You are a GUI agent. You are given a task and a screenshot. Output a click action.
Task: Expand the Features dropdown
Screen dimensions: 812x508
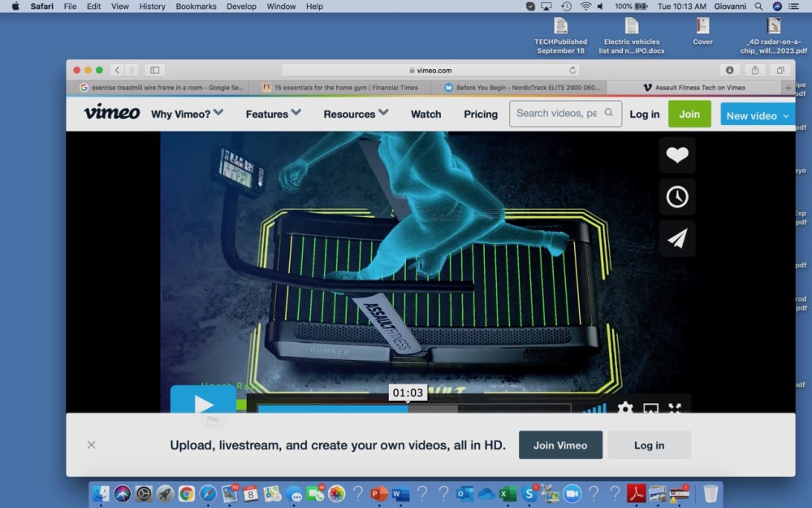click(x=273, y=114)
